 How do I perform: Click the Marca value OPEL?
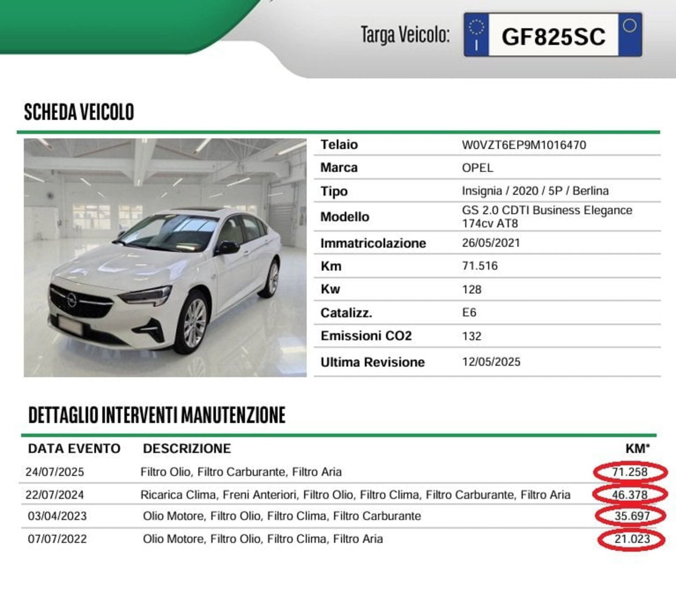click(477, 168)
